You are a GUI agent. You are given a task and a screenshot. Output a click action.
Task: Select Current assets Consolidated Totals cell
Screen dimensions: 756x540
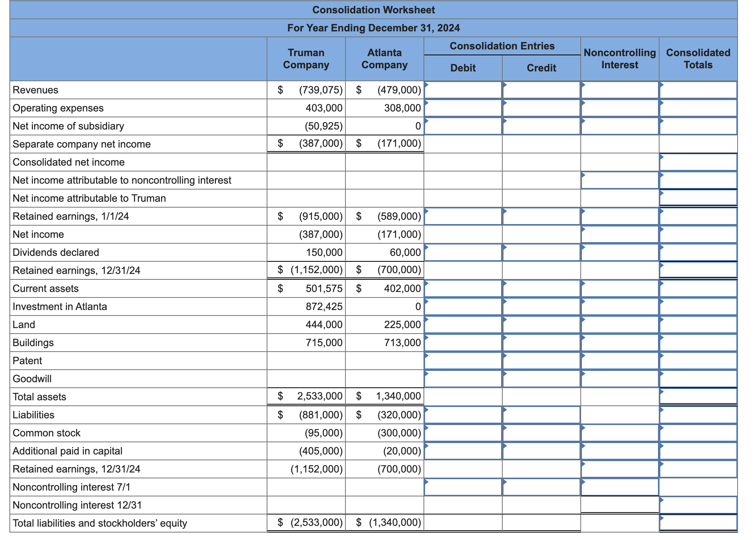698,288
